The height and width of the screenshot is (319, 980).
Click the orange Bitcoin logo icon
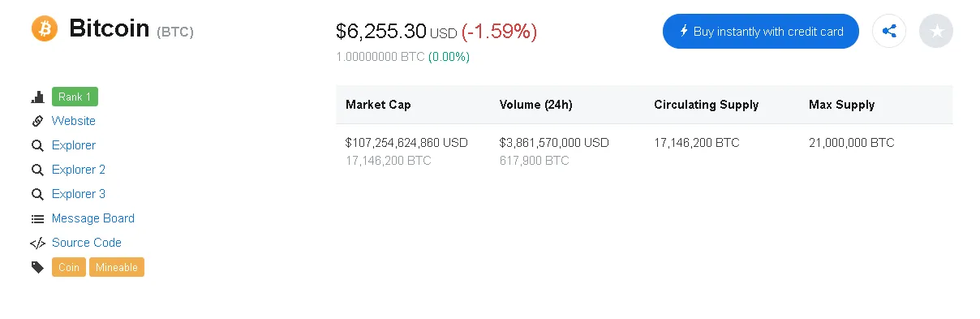pyautogui.click(x=45, y=28)
